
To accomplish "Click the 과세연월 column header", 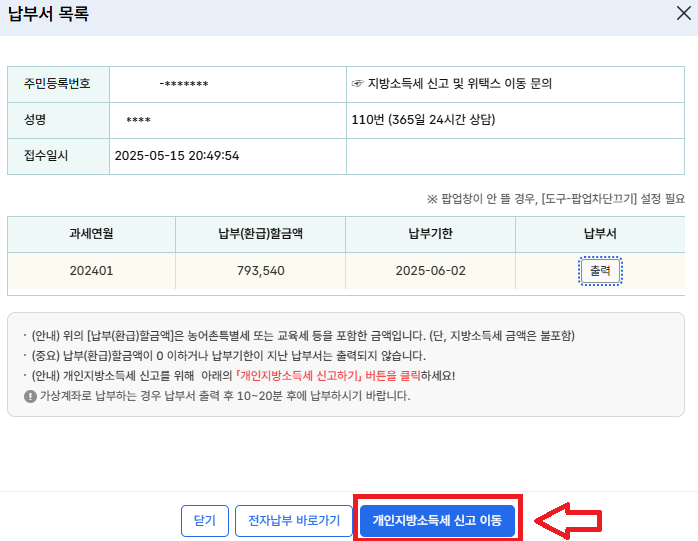I will click(91, 233).
